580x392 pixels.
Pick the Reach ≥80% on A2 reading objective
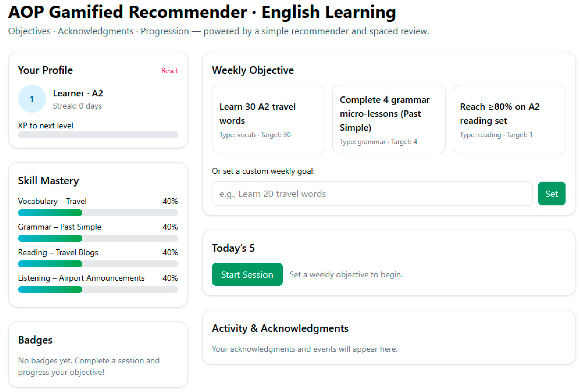click(509, 119)
